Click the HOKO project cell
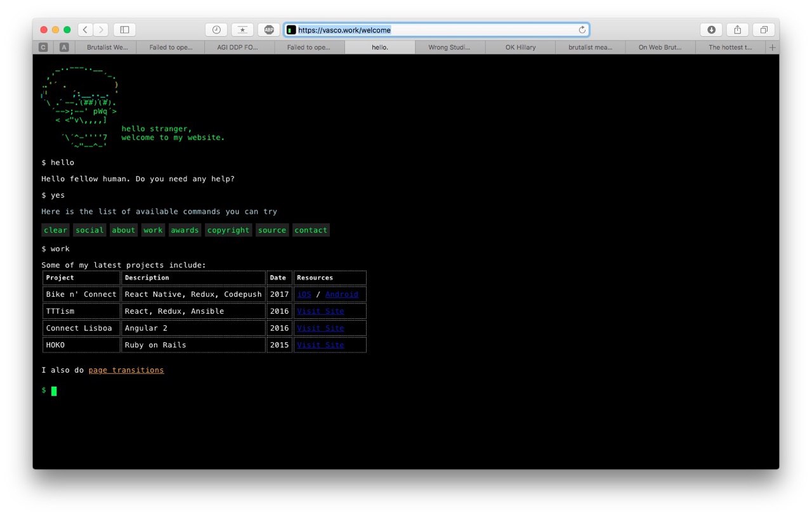 tap(81, 345)
